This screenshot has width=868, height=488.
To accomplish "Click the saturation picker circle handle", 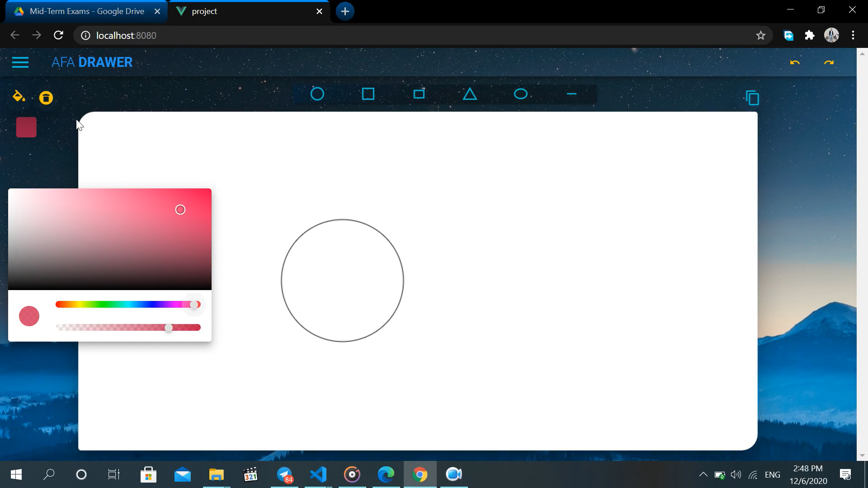I will tap(180, 210).
